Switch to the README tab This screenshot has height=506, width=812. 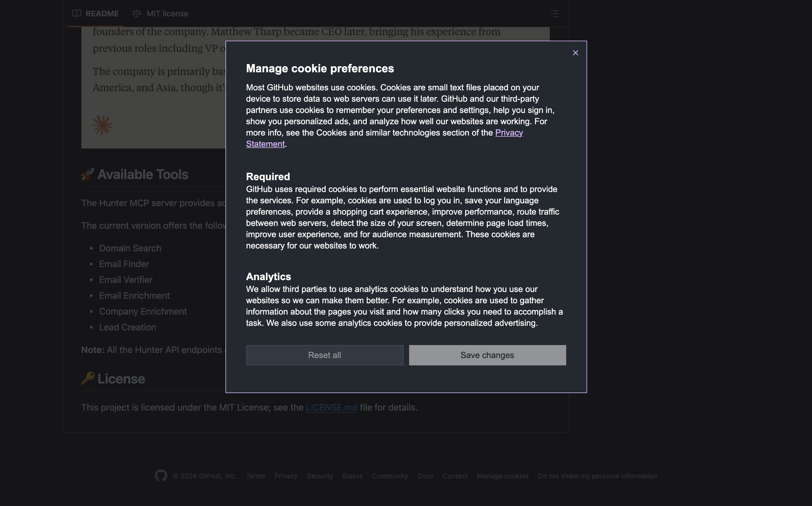(x=102, y=14)
